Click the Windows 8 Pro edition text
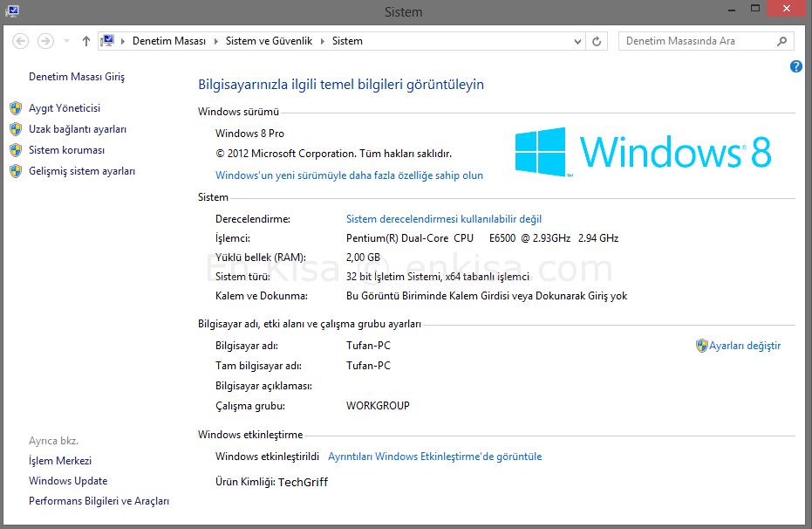Viewport: 812px width, 529px height. tap(249, 134)
